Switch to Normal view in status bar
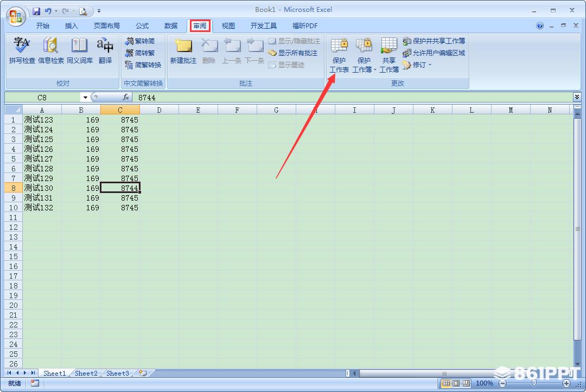 [446, 383]
